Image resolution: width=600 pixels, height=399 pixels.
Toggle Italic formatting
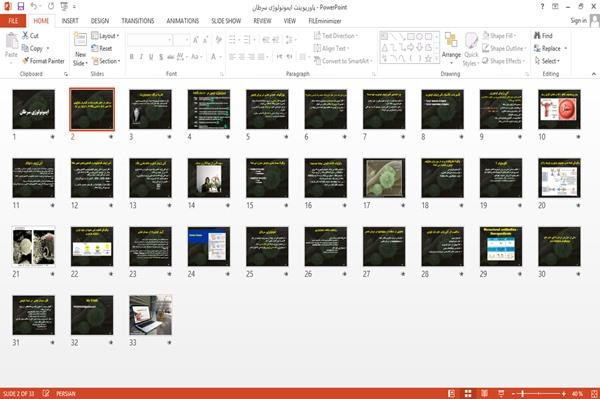[x=141, y=57]
